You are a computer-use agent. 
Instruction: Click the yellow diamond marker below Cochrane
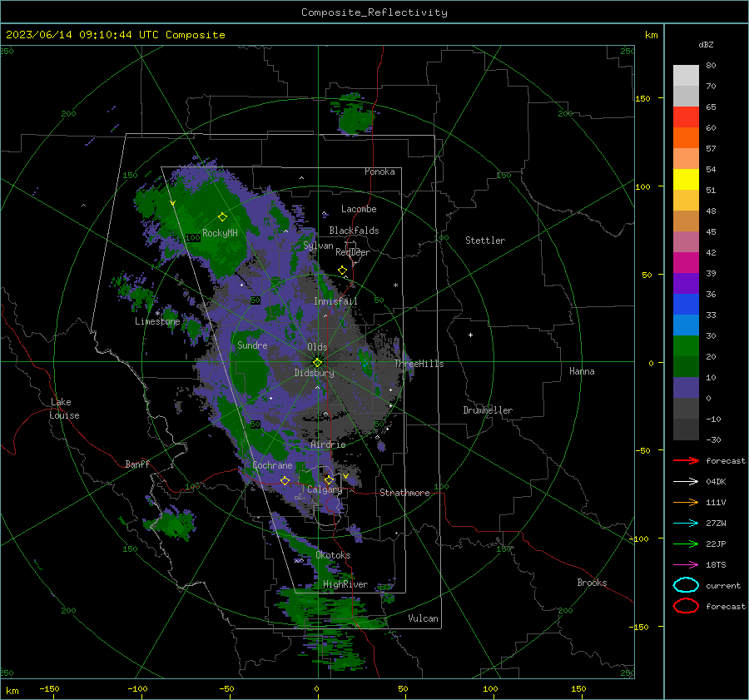285,480
